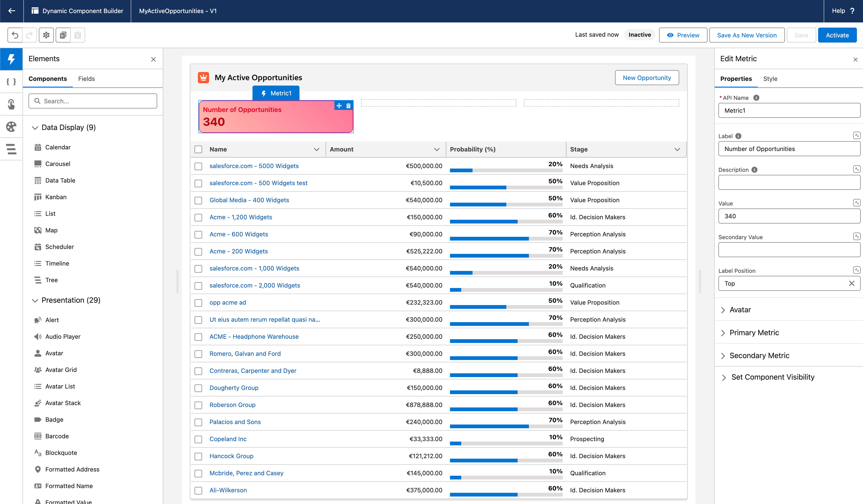Click the probability bar for Acme - 600 Widgets
This screenshot has height=504, width=863.
(506, 239)
